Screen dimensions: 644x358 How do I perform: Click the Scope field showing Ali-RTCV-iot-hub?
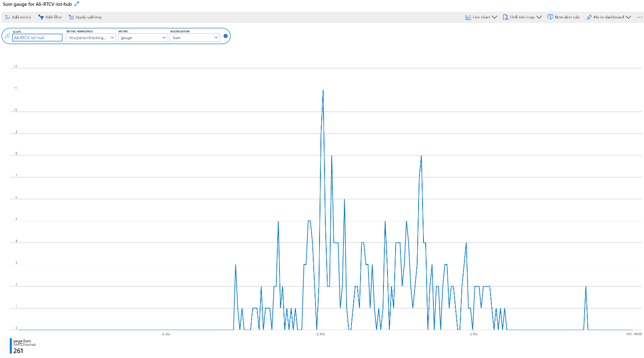(37, 38)
